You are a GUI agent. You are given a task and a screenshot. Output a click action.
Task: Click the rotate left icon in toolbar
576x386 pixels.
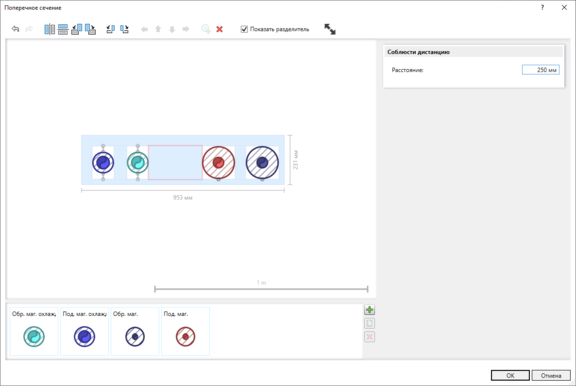[77, 29]
